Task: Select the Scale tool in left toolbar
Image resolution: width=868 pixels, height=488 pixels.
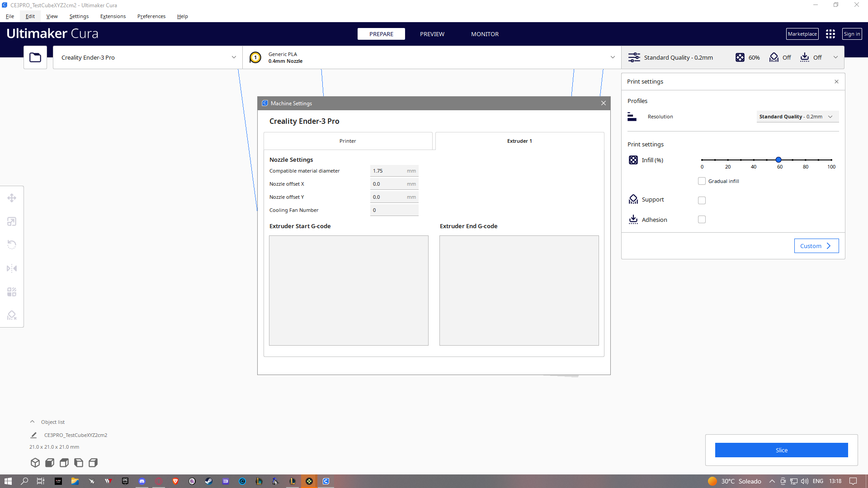Action: click(12, 221)
